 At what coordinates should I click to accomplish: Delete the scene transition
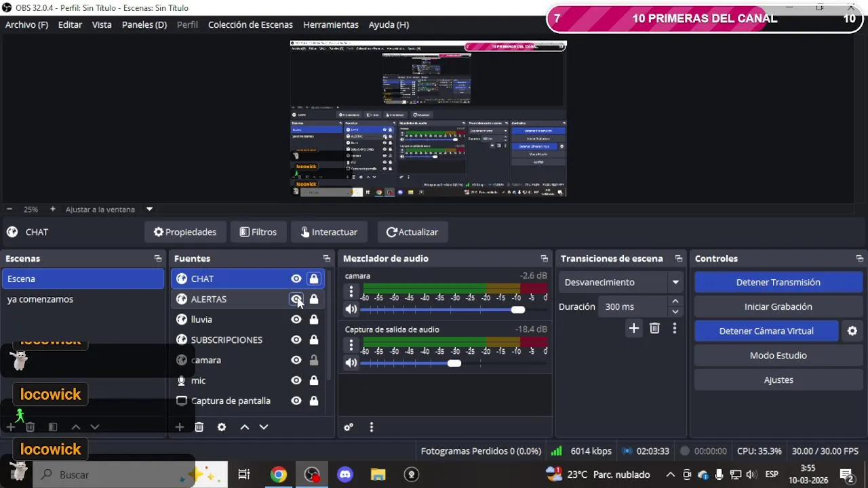click(x=654, y=328)
